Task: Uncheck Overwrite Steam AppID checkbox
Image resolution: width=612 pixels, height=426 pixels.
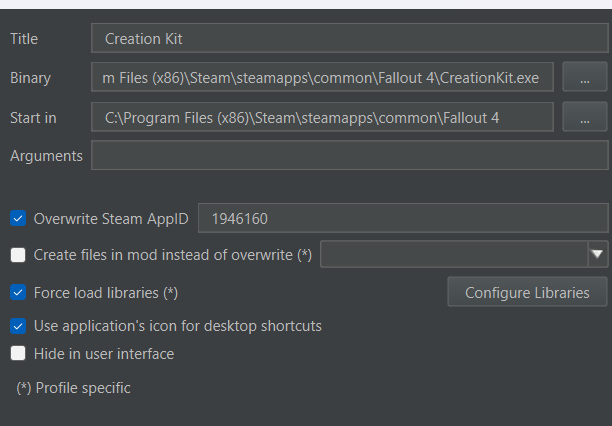Action: pyautogui.click(x=18, y=218)
